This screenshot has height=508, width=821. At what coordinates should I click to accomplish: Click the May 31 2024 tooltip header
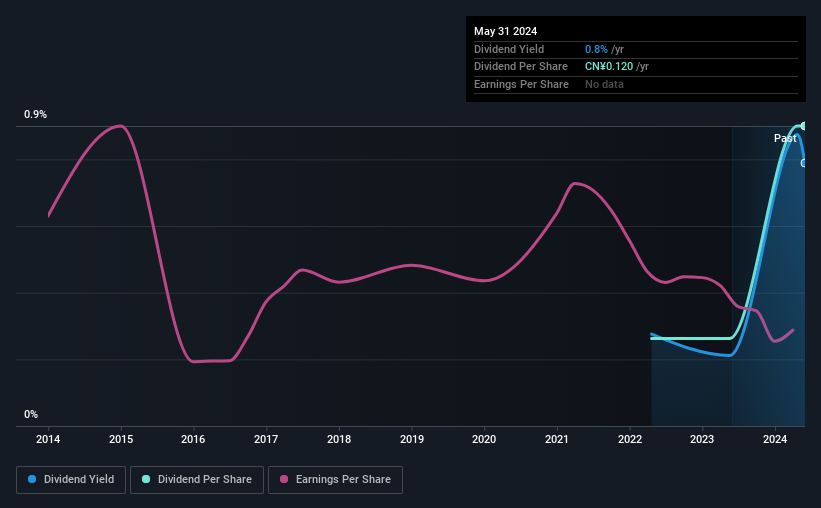(505, 31)
